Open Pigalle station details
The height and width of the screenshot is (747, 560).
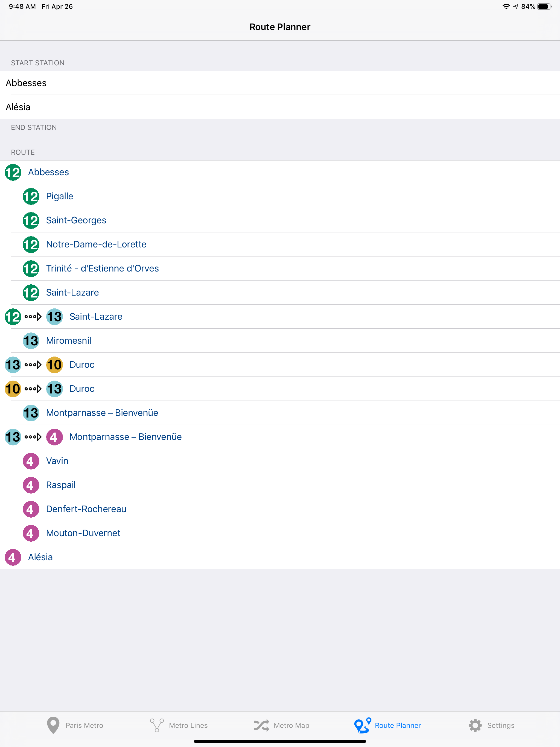pos(280,196)
